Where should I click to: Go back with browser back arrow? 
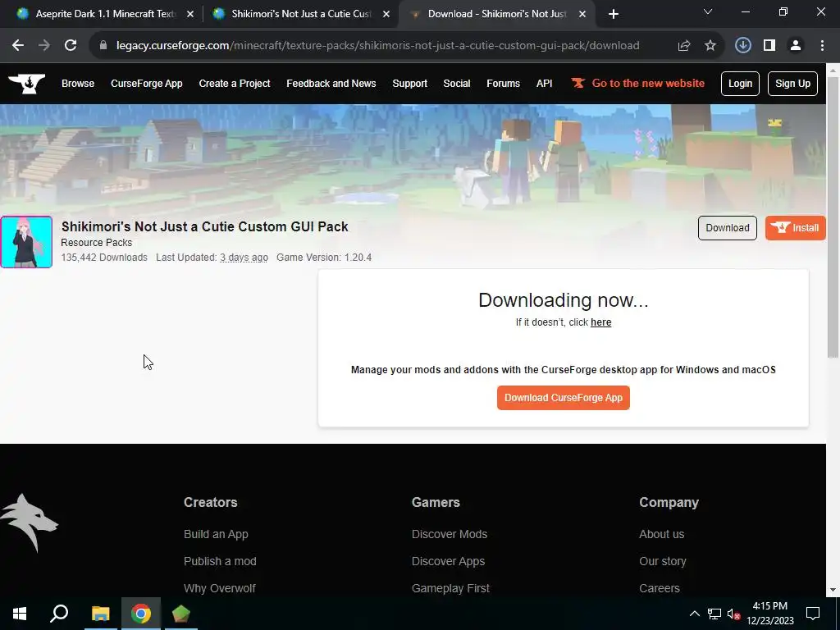point(18,46)
